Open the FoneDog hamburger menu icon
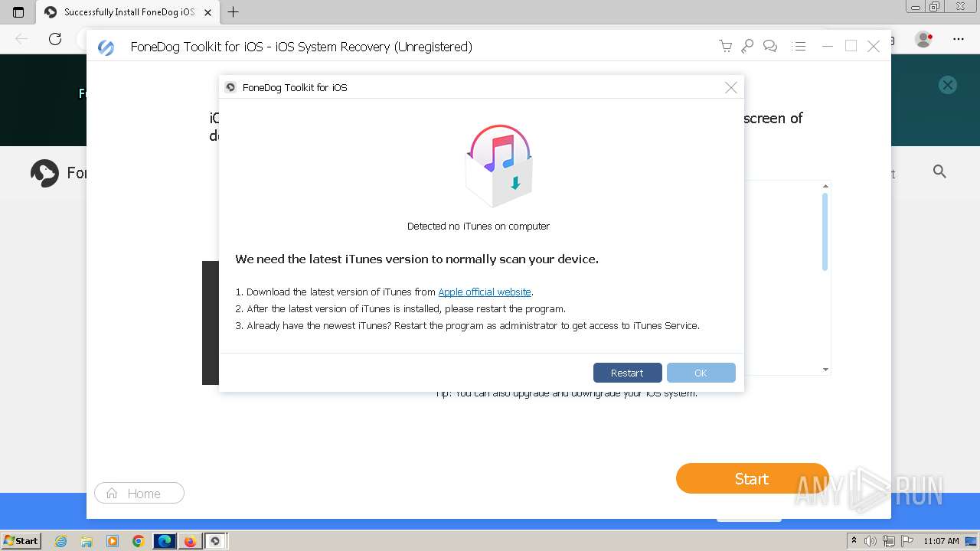980x551 pixels. (799, 47)
